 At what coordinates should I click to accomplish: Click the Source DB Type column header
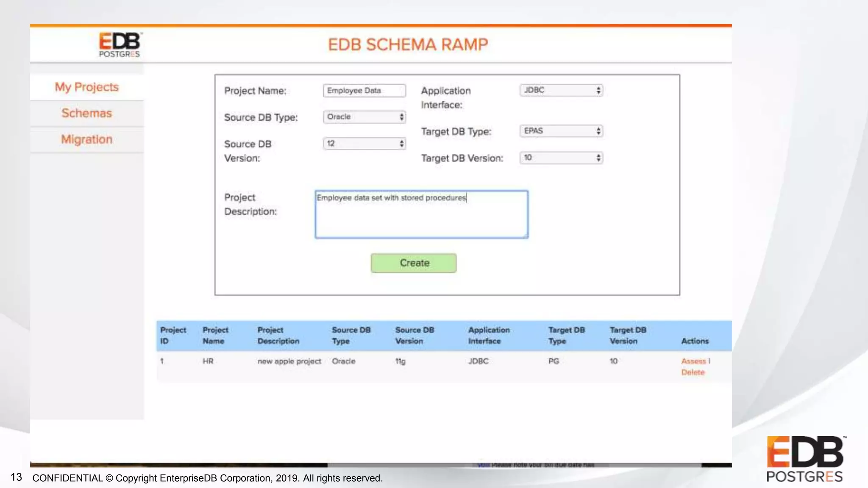[351, 335]
